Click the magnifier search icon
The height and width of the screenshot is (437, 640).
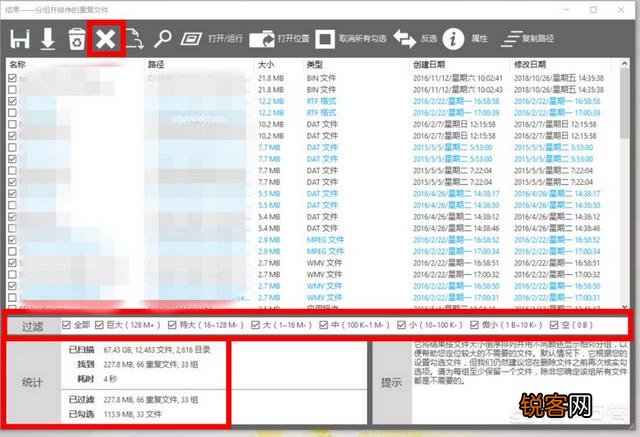[x=163, y=39]
